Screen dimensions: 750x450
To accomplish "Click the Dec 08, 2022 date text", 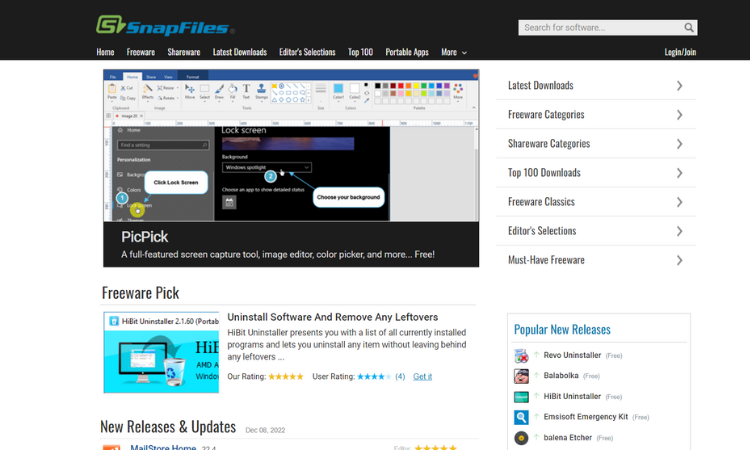I will coord(265,430).
